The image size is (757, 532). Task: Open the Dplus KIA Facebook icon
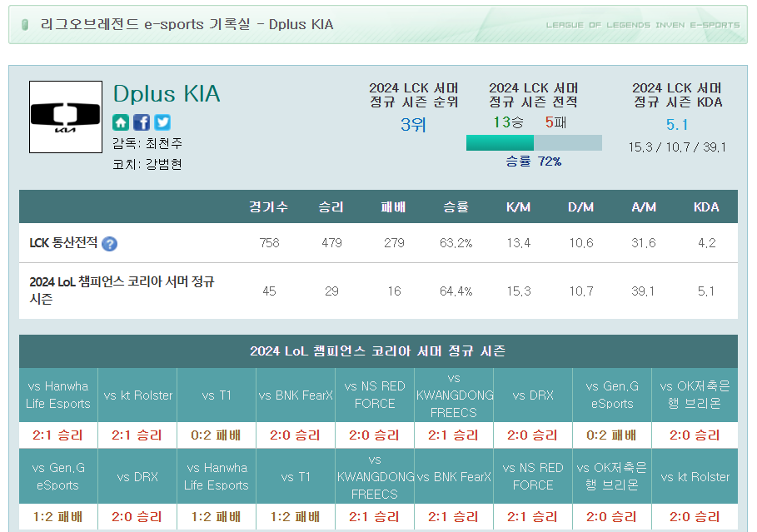click(142, 122)
